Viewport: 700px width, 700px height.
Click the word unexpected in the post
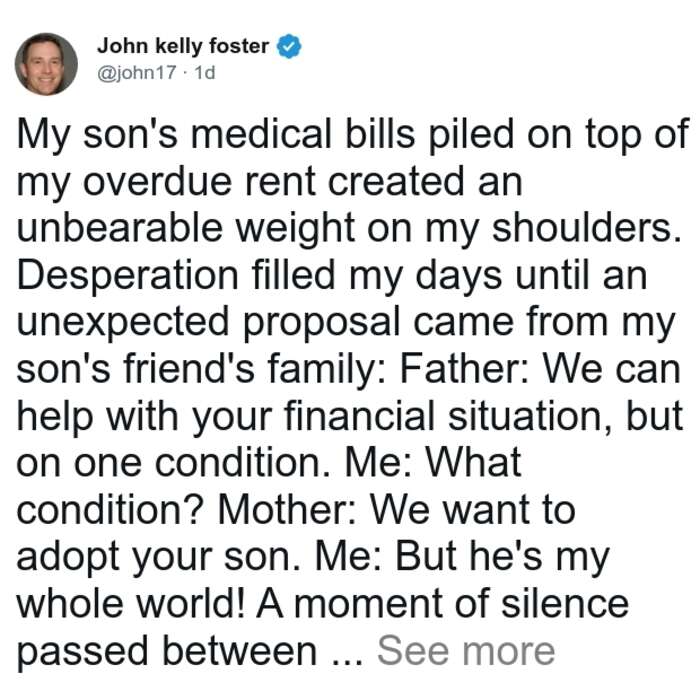[x=123, y=323]
